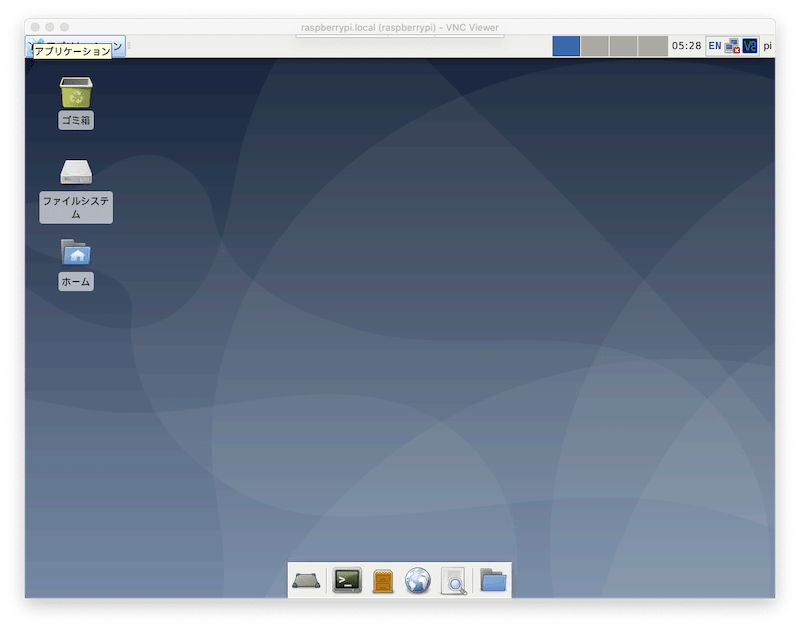Open the ゴミ箱 trash icon
This screenshot has width=800, height=629.
pos(76,92)
